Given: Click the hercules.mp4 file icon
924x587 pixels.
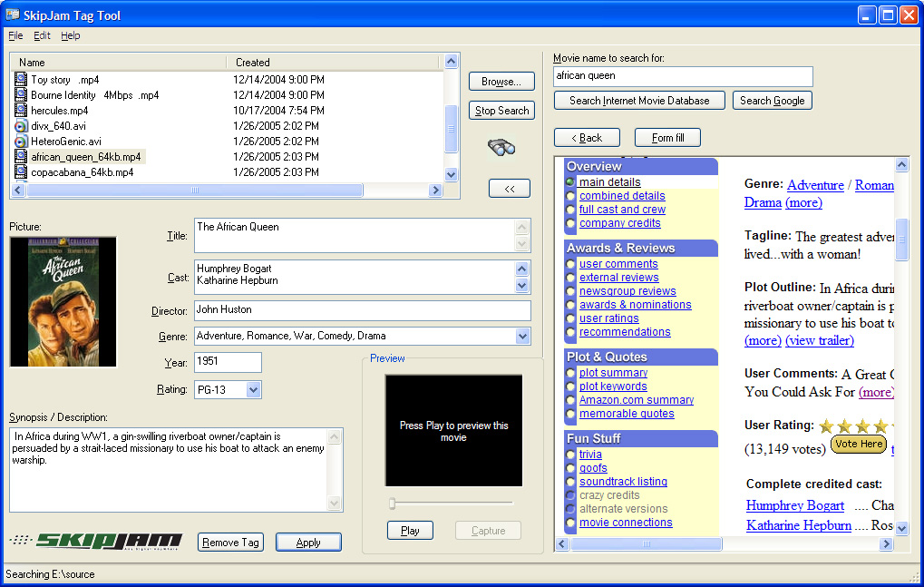Looking at the screenshot, I should click(x=21, y=110).
